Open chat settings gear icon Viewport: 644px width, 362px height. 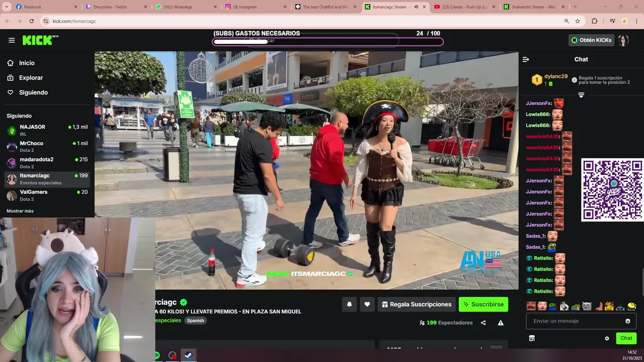pyautogui.click(x=607, y=338)
